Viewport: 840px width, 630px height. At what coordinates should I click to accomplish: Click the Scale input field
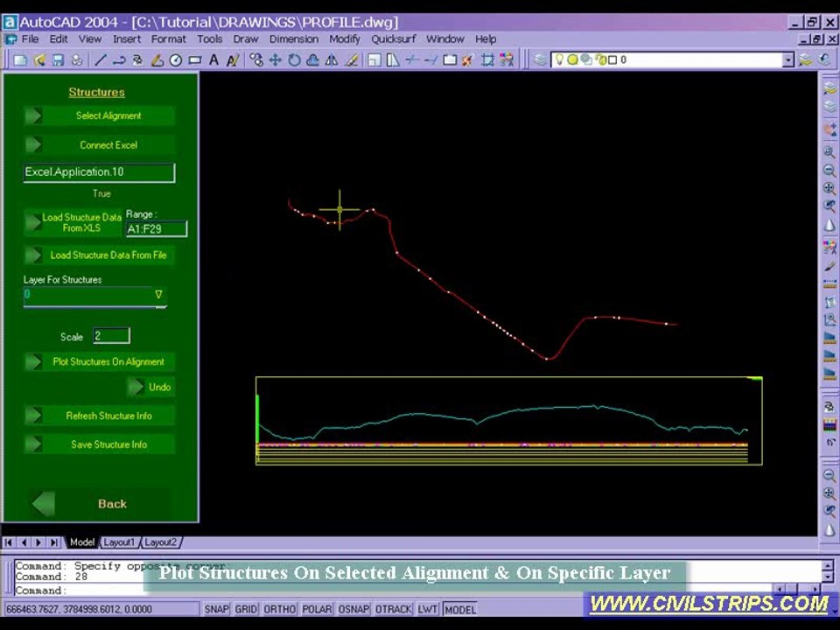click(x=111, y=336)
